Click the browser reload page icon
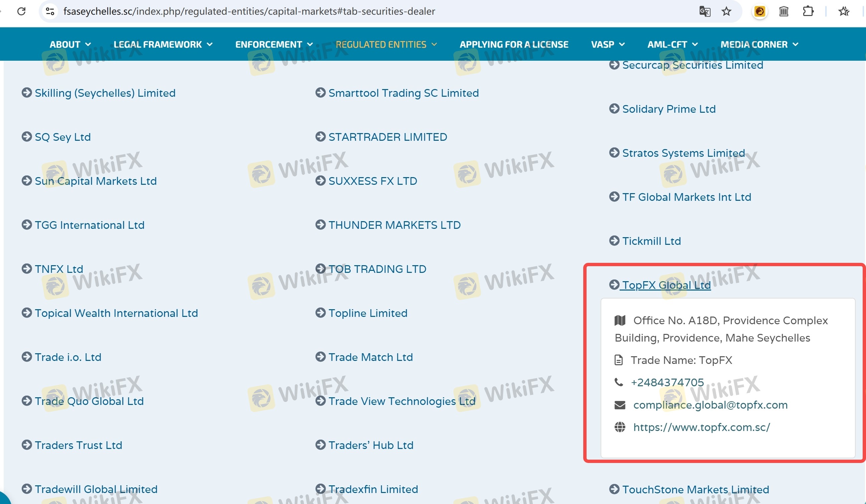The width and height of the screenshot is (866, 504). click(x=21, y=11)
